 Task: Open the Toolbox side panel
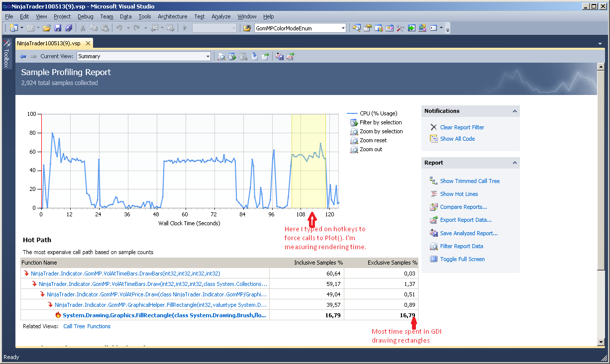[6, 54]
